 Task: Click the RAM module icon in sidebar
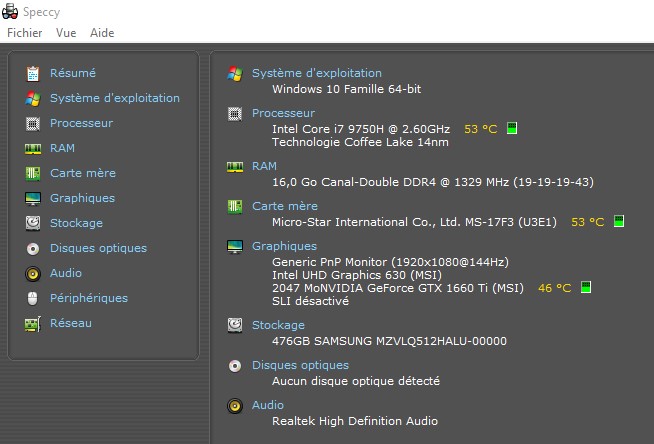click(33, 148)
